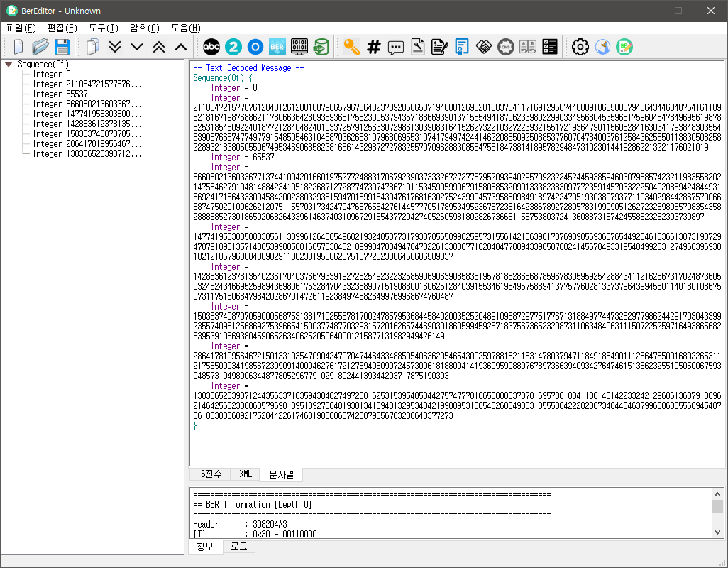Click the info panel scrollbar thumb
The height and width of the screenshot is (568, 728).
(x=718, y=506)
